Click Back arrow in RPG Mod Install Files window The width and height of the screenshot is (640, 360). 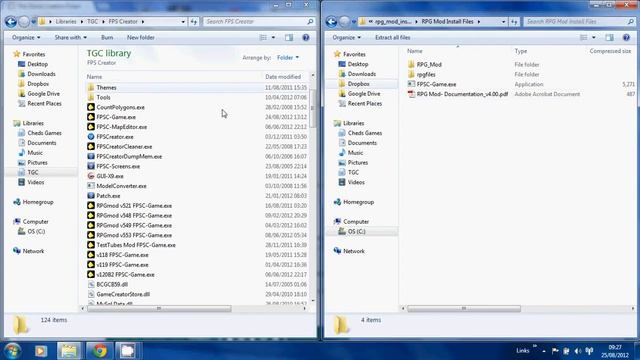tap(331, 22)
